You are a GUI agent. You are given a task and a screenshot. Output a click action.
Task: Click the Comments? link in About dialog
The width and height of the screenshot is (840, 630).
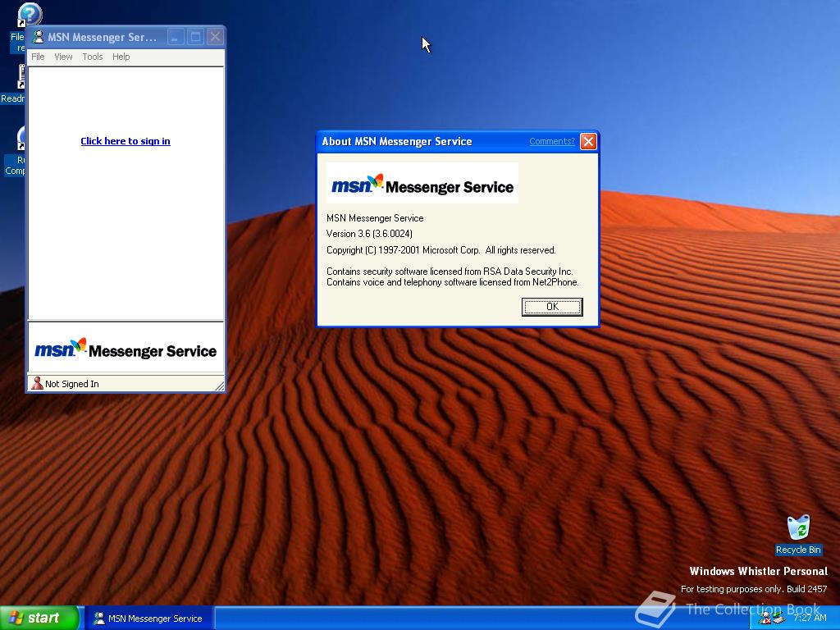[552, 141]
